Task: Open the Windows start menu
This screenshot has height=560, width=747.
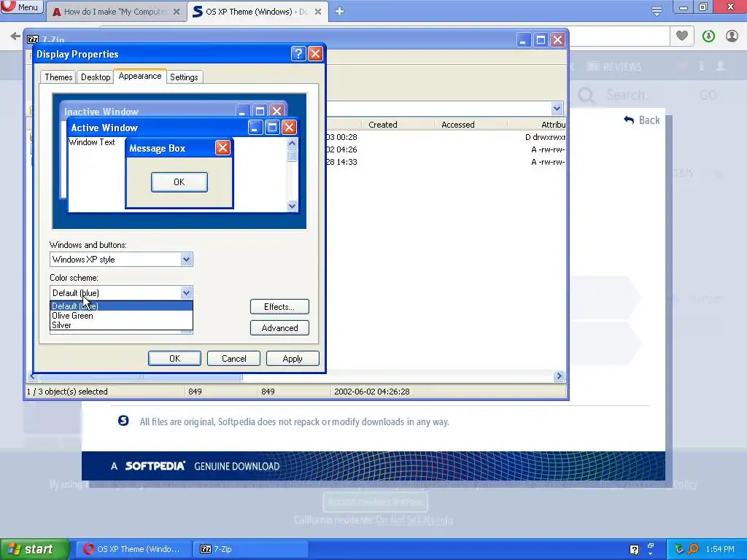Action: click(34, 549)
